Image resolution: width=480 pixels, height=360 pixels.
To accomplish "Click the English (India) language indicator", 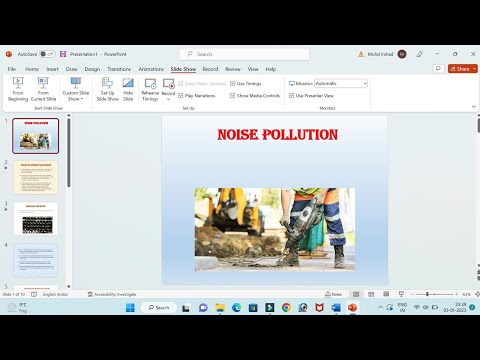I will (x=55, y=294).
